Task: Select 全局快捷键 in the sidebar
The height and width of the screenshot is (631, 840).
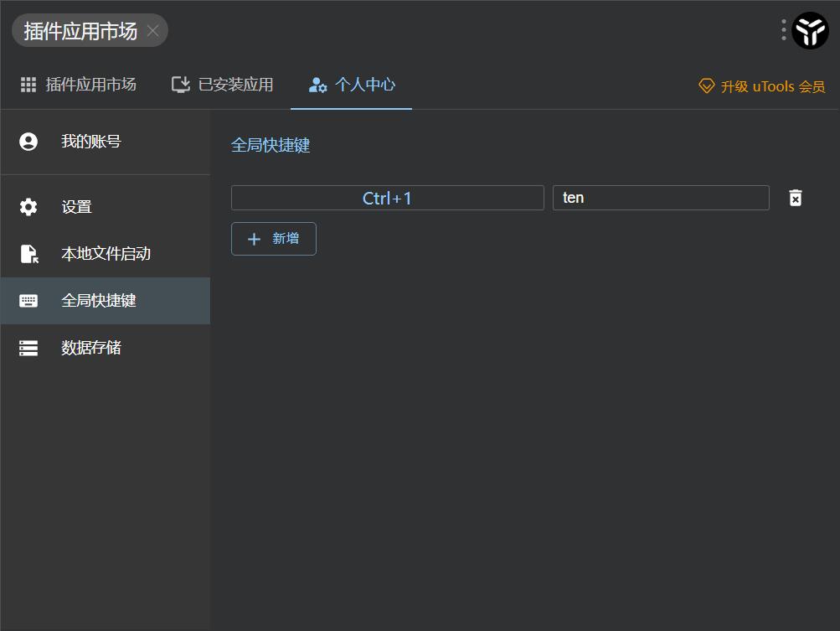Action: pos(106,301)
